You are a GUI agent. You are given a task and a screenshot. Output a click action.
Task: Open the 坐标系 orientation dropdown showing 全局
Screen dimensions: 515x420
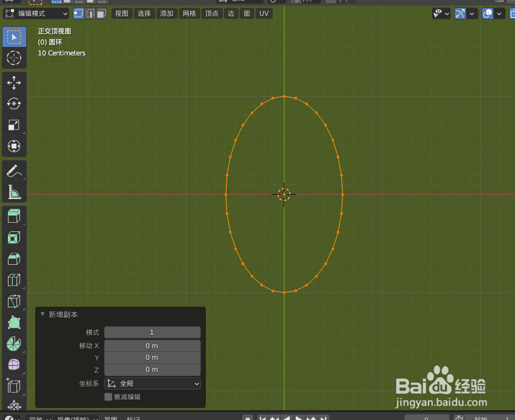(x=152, y=383)
